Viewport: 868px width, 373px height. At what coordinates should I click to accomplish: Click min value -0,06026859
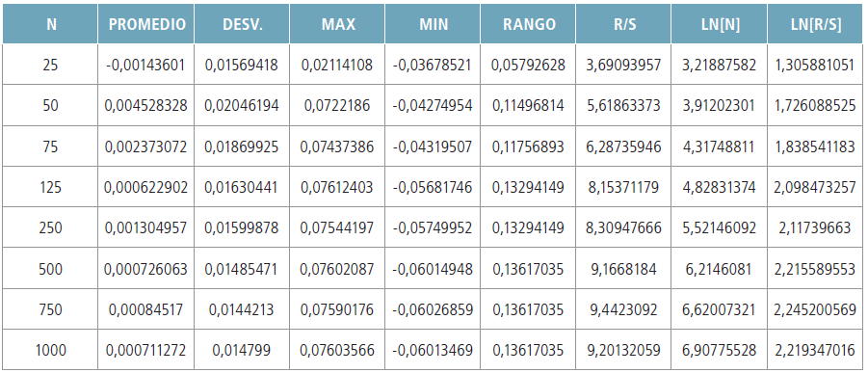coord(433,309)
